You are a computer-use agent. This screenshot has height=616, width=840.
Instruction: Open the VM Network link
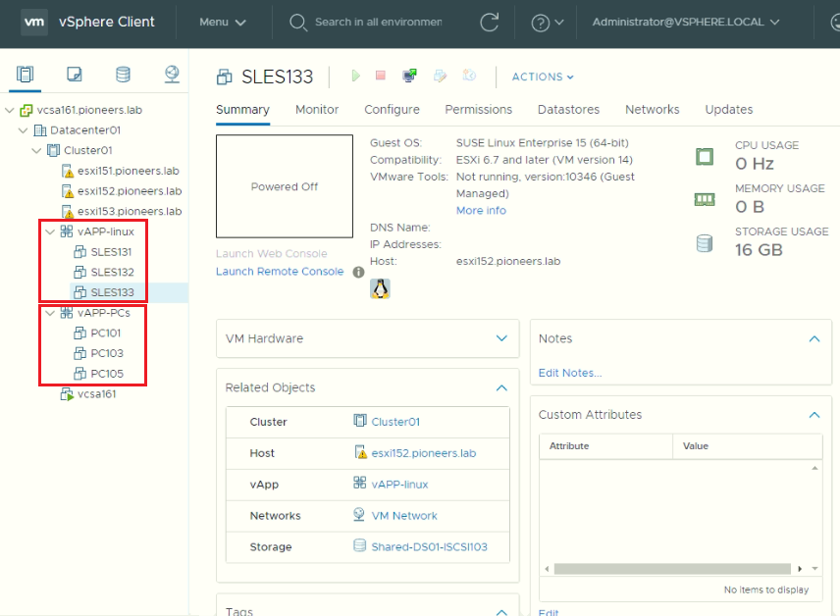tap(404, 516)
